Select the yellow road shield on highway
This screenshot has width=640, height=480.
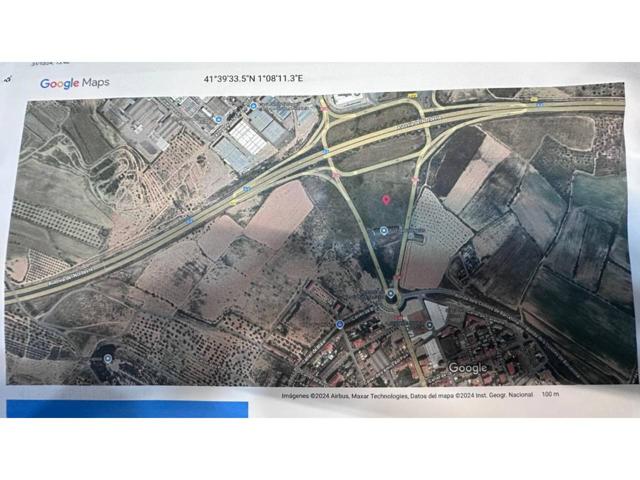[234, 202]
